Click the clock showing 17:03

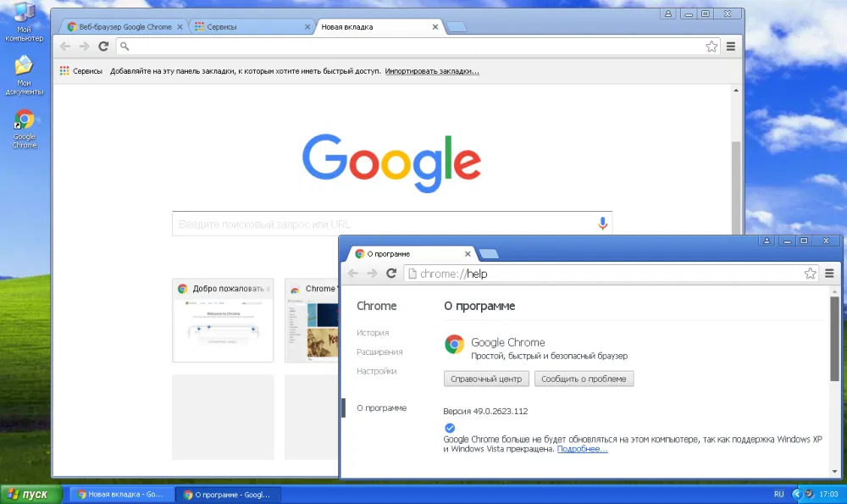point(828,495)
